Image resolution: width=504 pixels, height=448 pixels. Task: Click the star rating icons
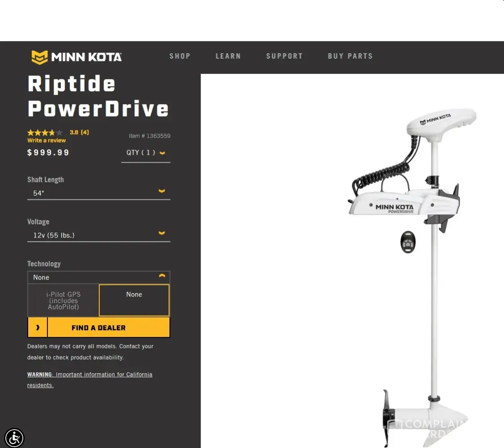click(x=45, y=133)
